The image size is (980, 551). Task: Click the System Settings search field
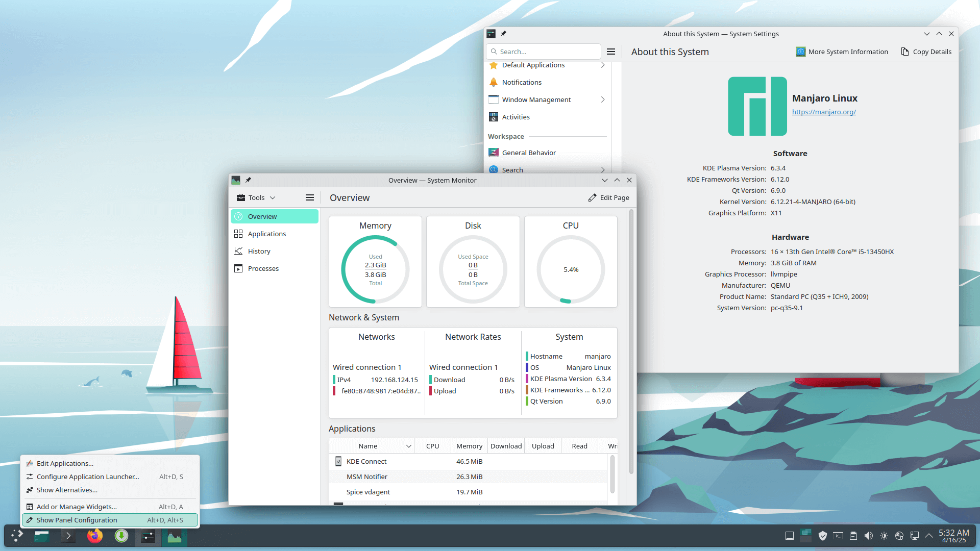(x=546, y=52)
